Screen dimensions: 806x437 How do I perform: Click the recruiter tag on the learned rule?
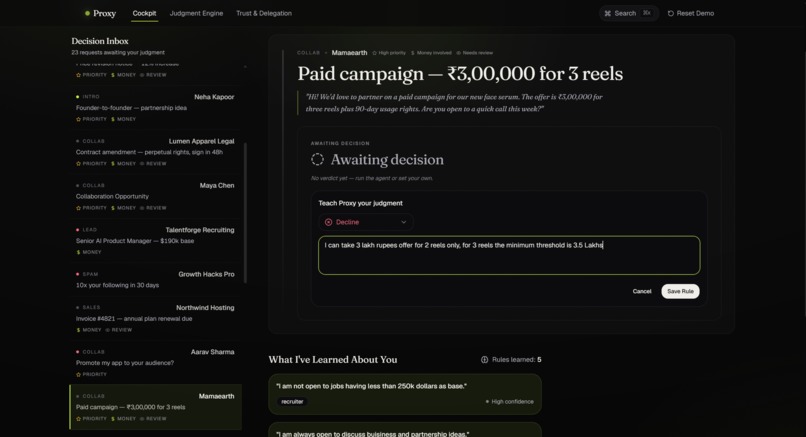[x=292, y=402]
